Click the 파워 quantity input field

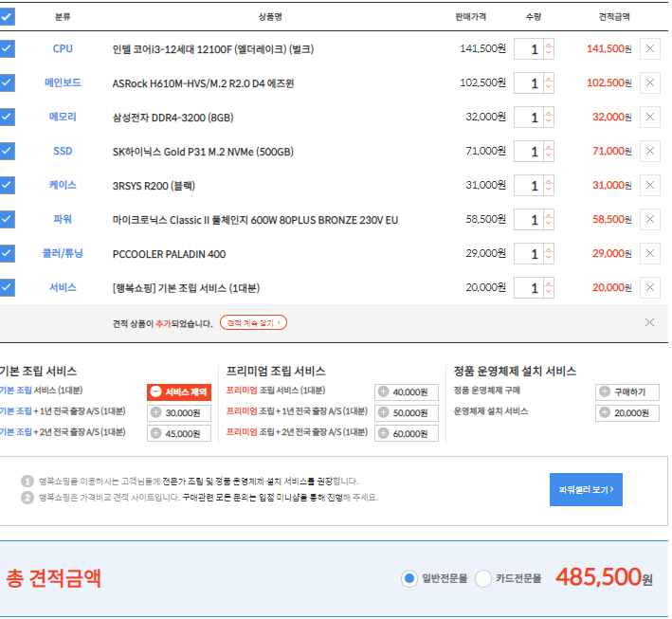pos(529,219)
